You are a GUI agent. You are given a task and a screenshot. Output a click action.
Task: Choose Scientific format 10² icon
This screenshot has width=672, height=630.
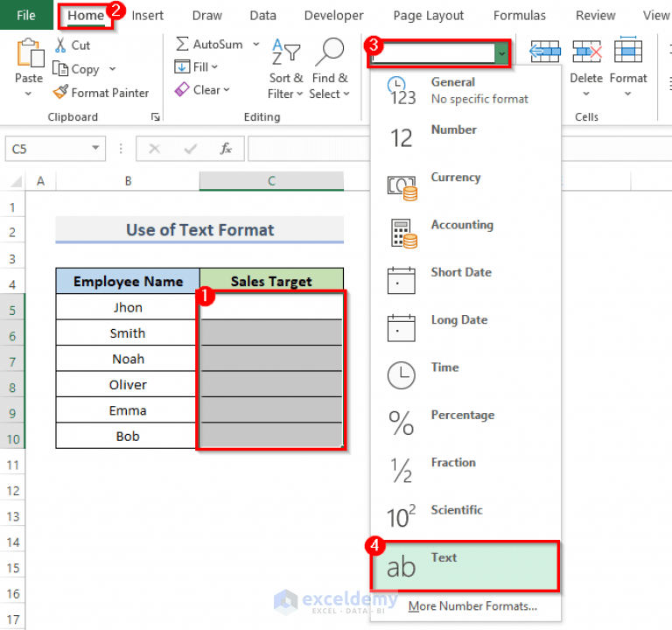pyautogui.click(x=401, y=516)
